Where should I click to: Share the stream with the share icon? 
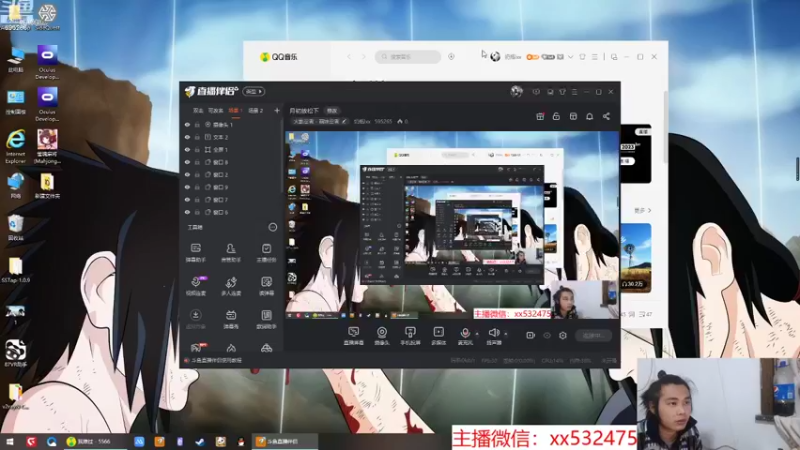pyautogui.click(x=606, y=116)
